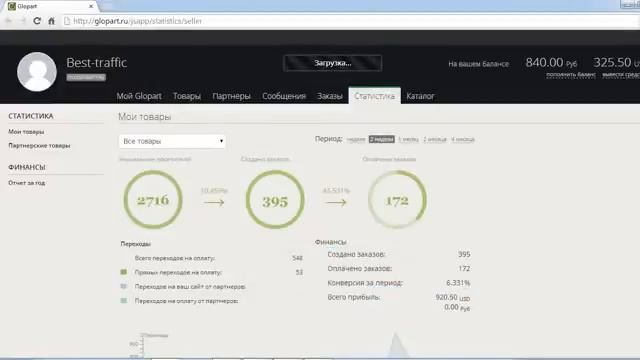Open the Товары tab
The image size is (640, 360).
click(187, 96)
